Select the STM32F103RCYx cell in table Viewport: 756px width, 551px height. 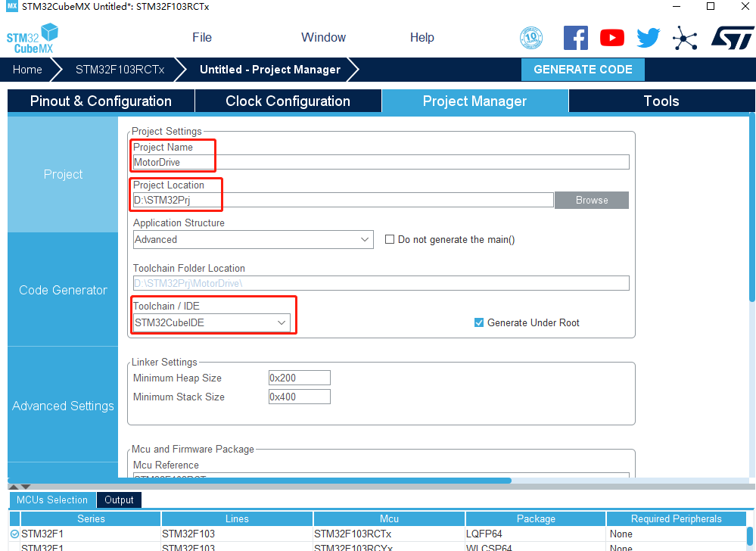389,547
